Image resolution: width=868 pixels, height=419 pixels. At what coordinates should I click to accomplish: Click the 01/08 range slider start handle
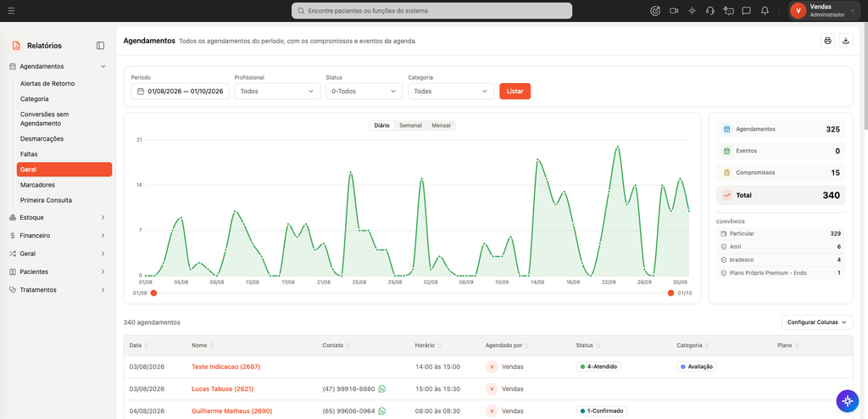pos(154,293)
